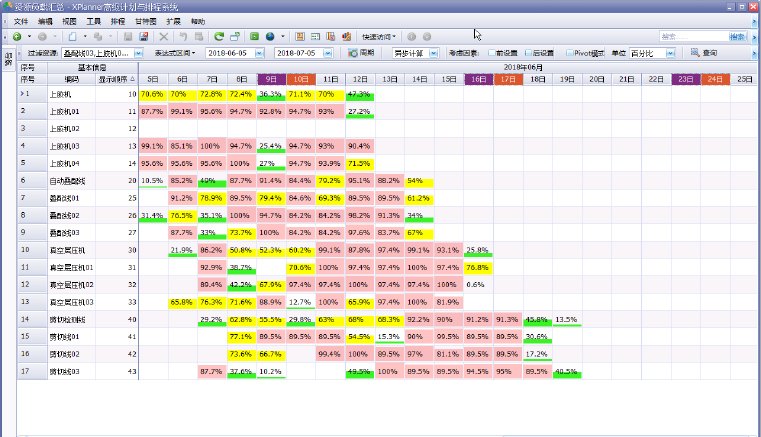Screen dimensions: 761x437
Task: Click the red save-all disk icon
Action: [143, 36]
